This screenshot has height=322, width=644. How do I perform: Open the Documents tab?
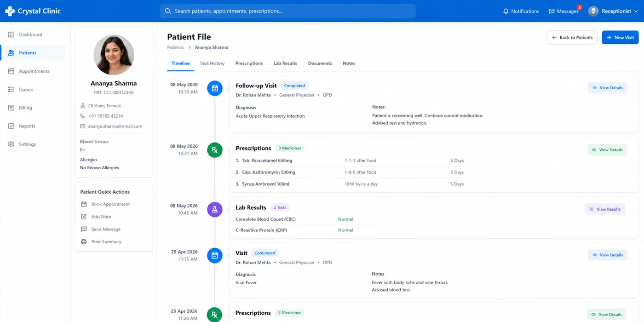point(320,63)
